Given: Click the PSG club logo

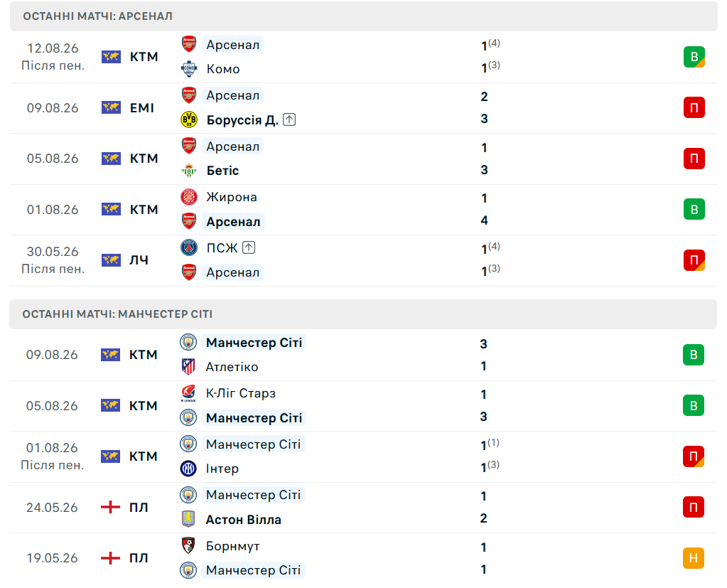Looking at the screenshot, I should (x=189, y=247).
